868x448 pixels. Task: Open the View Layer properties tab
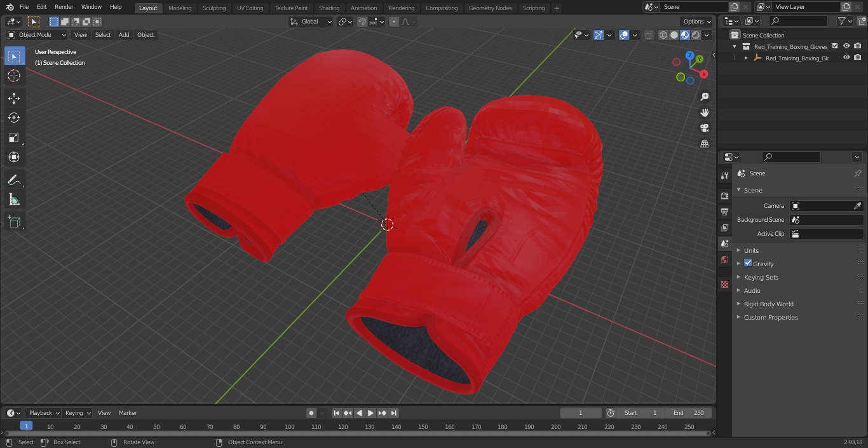coord(724,227)
